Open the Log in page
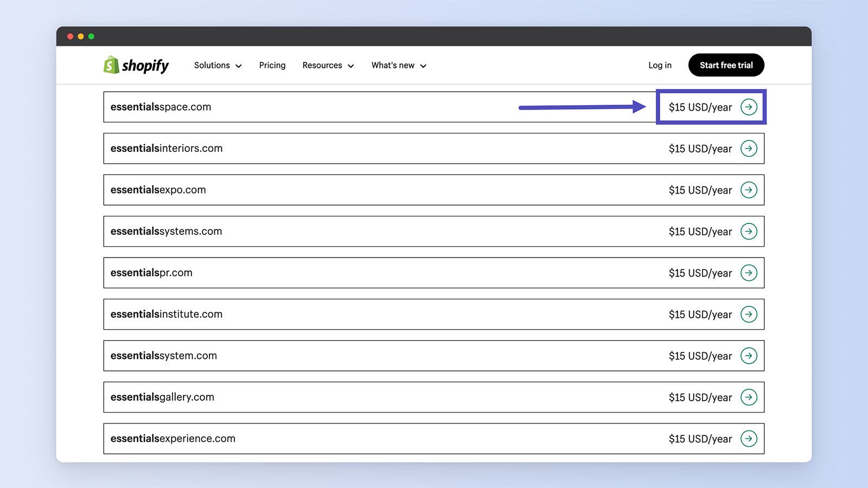Screen dimensions: 868x488 [x=659, y=65]
